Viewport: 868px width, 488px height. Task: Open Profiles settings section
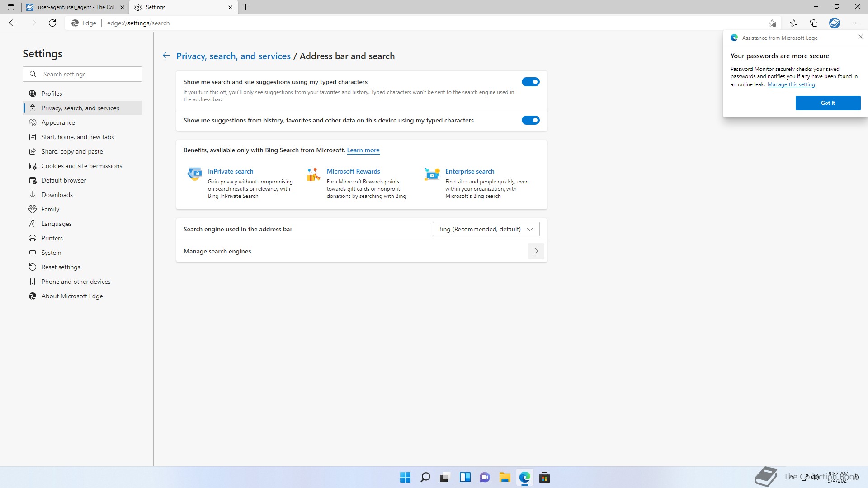[82, 94]
